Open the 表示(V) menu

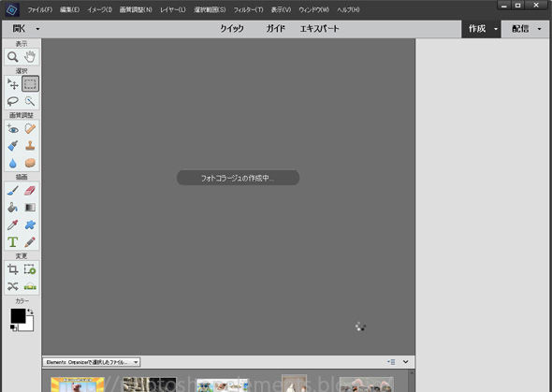pos(281,10)
